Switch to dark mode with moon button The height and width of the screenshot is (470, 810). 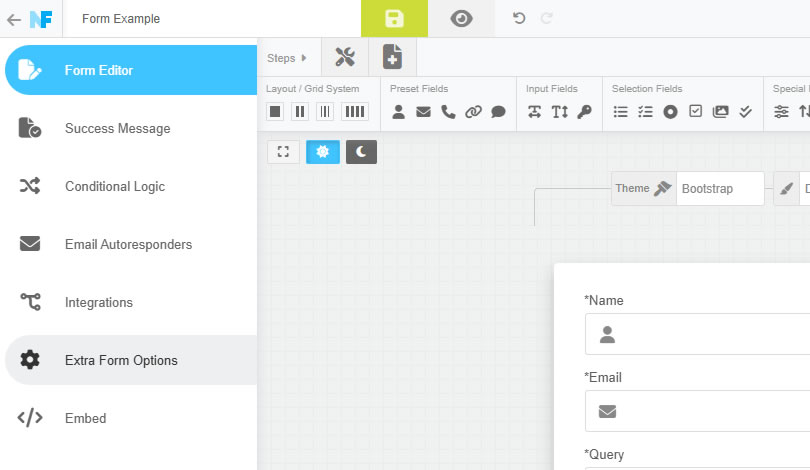pos(361,152)
